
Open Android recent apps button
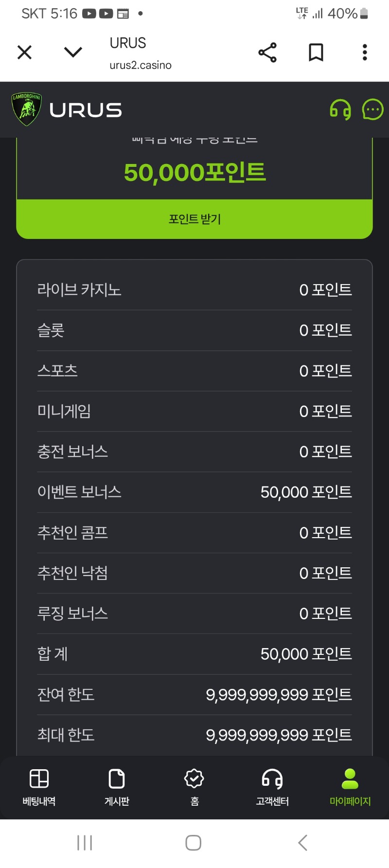tap(85, 843)
